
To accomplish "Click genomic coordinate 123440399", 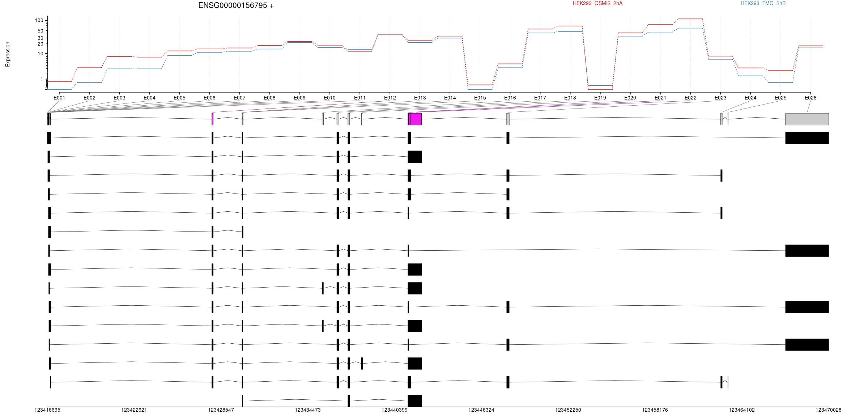I will pos(395,410).
